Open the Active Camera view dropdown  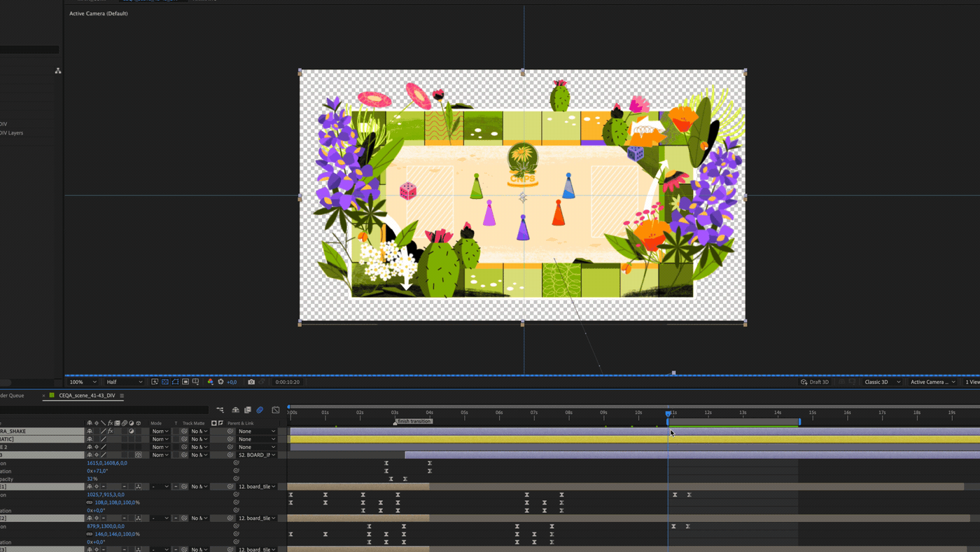(x=932, y=382)
